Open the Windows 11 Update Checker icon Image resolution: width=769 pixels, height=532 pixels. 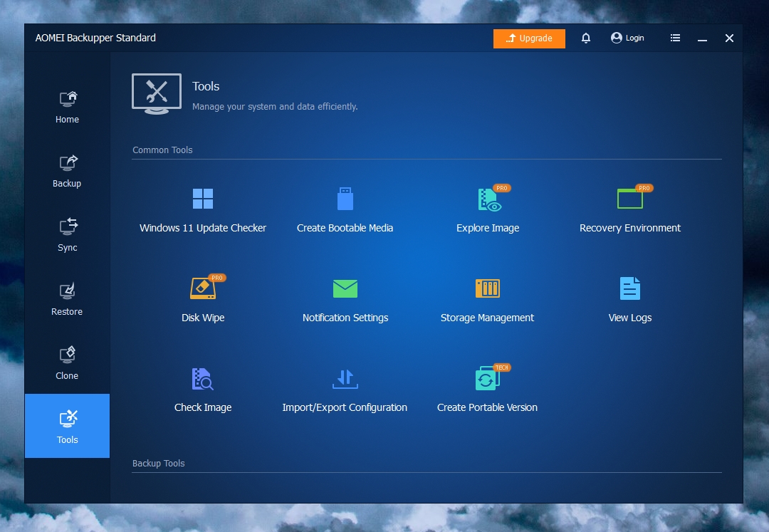tap(202, 199)
